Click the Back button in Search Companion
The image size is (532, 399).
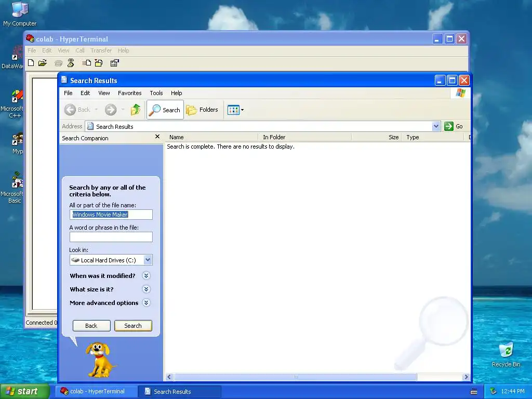point(91,325)
